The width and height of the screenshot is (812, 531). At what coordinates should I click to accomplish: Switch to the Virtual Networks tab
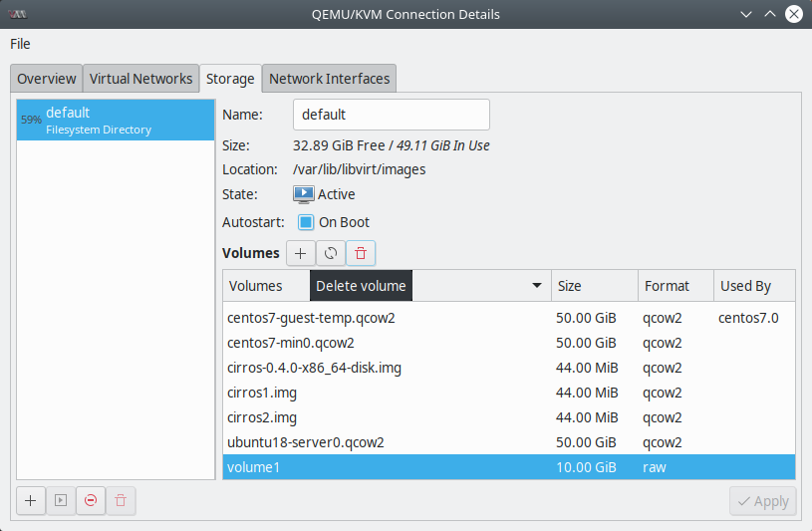(140, 79)
